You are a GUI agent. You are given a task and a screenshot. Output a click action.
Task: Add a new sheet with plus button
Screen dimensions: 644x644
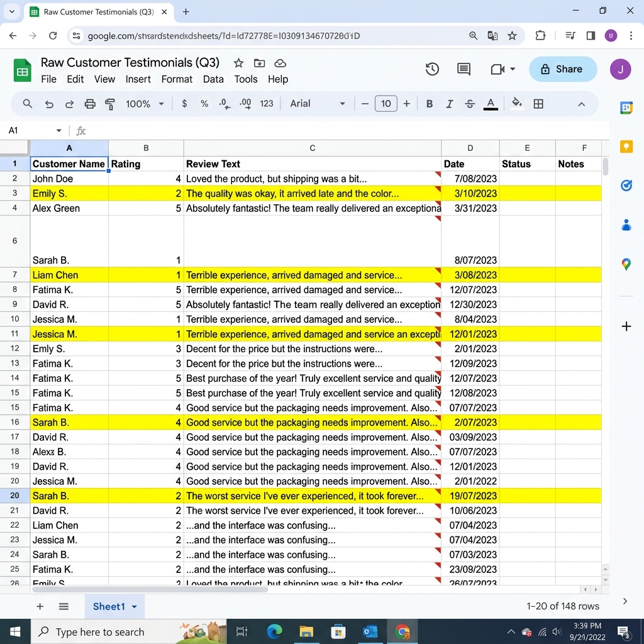40,606
